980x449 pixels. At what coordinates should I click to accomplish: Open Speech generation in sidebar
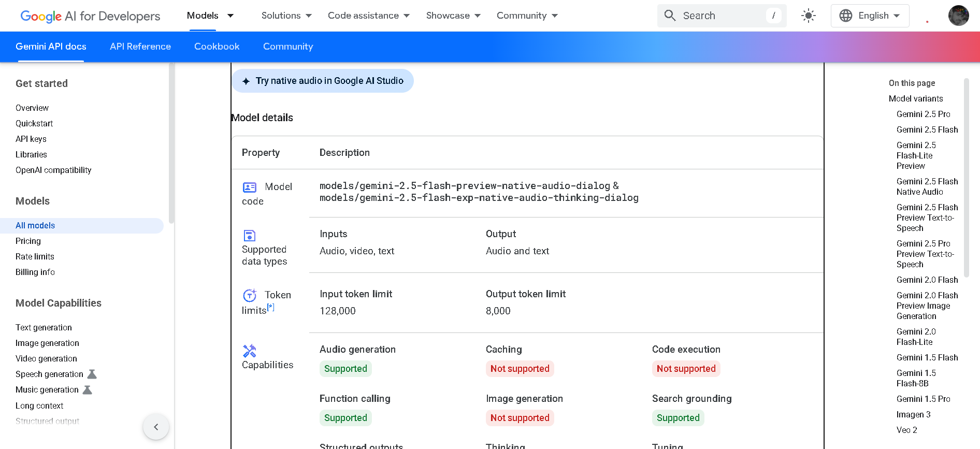click(x=49, y=374)
